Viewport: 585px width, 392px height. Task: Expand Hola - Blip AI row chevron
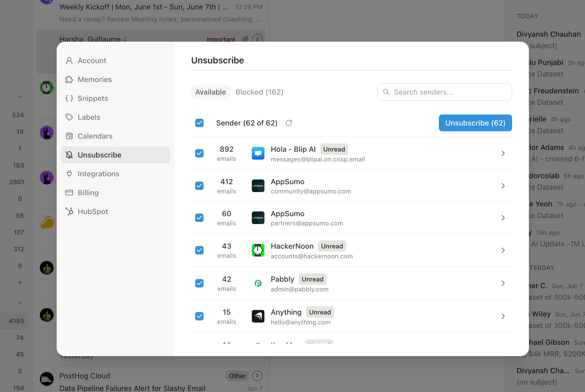tap(503, 153)
